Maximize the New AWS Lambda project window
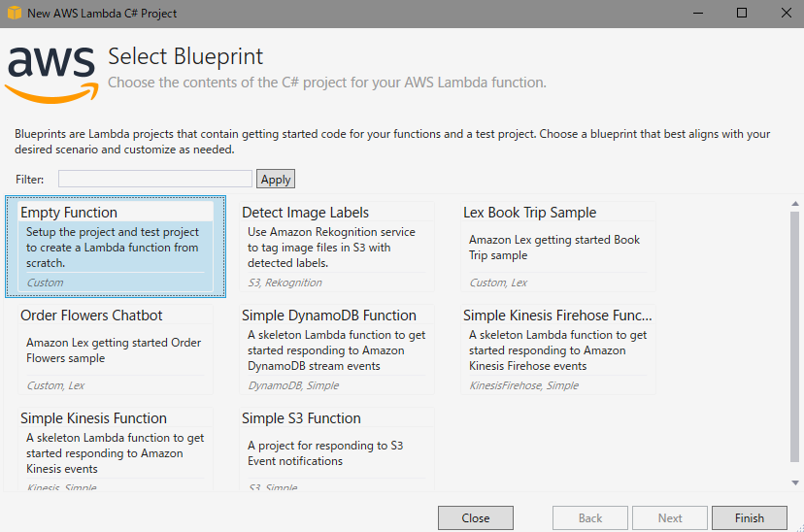 click(742, 13)
